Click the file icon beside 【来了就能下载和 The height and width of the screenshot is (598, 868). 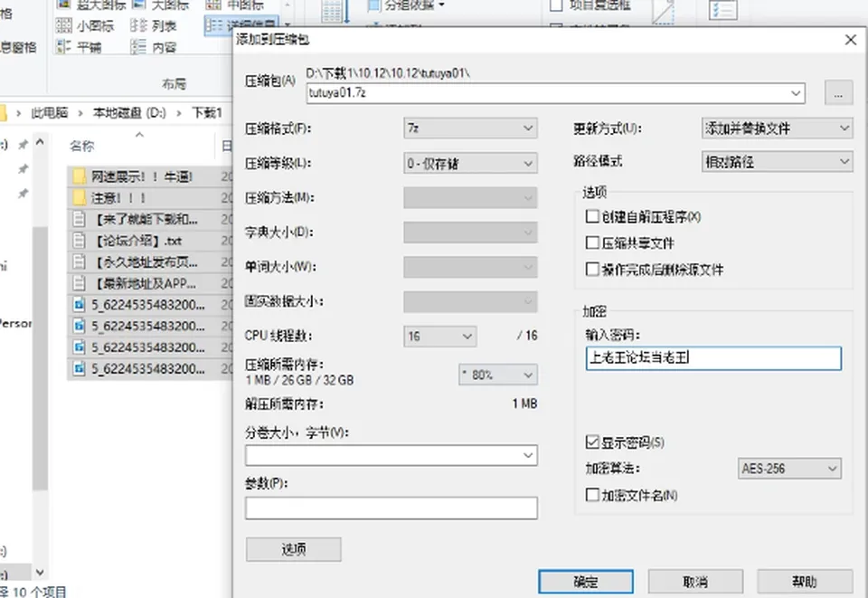[x=80, y=219]
